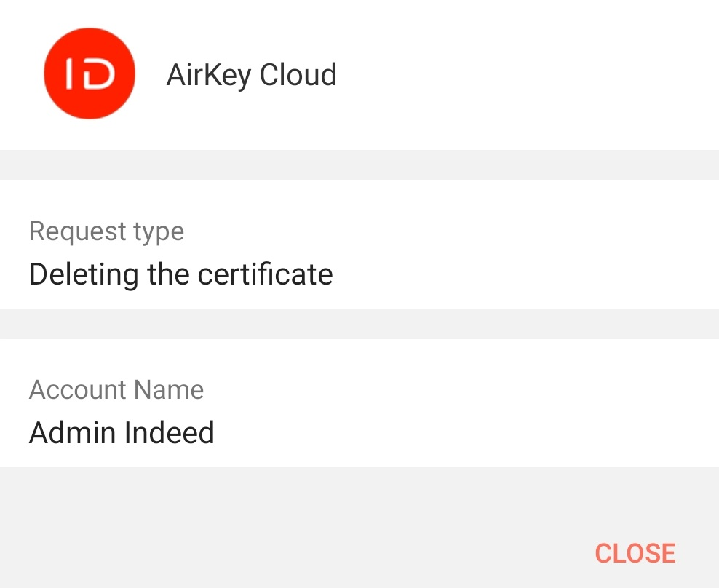This screenshot has height=588, width=719.
Task: Select the Request type label
Action: 106,231
